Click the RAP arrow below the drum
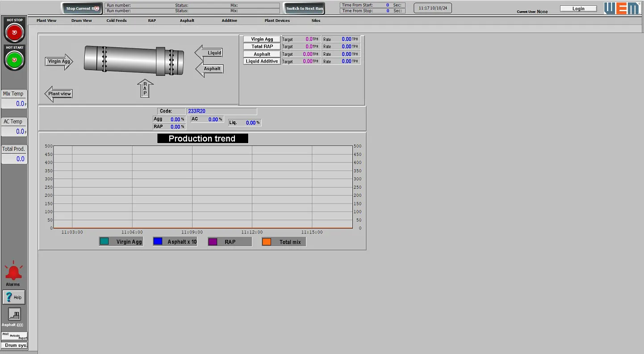This screenshot has width=644, height=354. point(145,88)
